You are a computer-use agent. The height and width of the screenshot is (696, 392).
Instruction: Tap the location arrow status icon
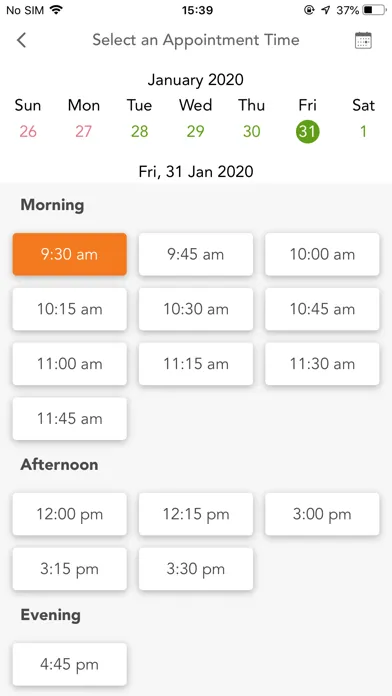pyautogui.click(x=326, y=10)
